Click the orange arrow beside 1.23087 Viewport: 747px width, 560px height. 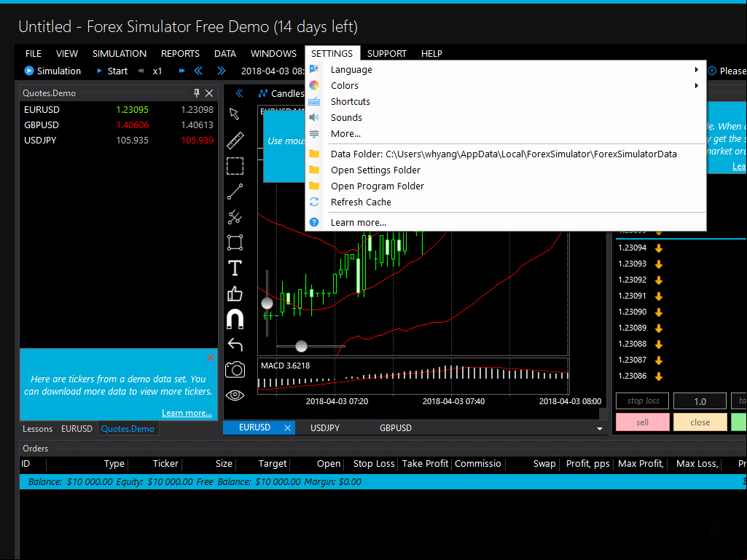point(659,360)
